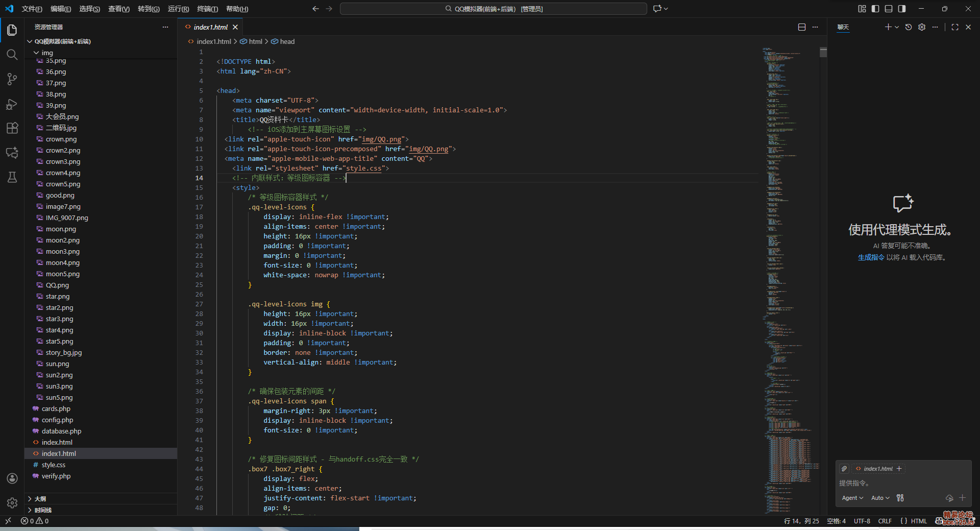Open the Auto model picker dropdown
This screenshot has height=531, width=980.
880,498
